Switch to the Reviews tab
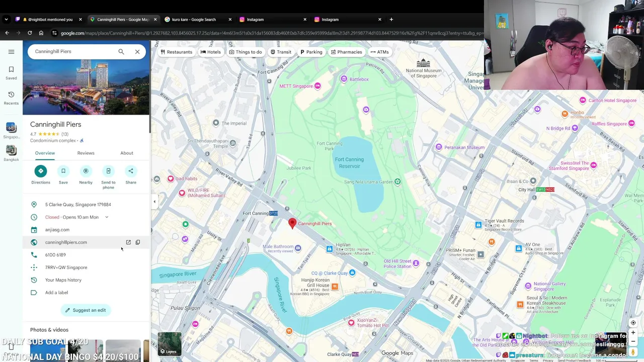This screenshot has width=644, height=362. (x=86, y=153)
